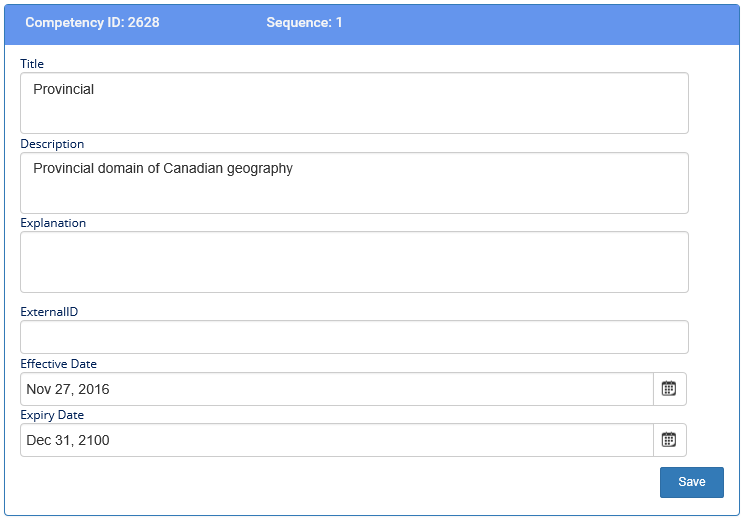The height and width of the screenshot is (521, 745).
Task: Click the Competency ID: 2628 header text
Action: (92, 22)
